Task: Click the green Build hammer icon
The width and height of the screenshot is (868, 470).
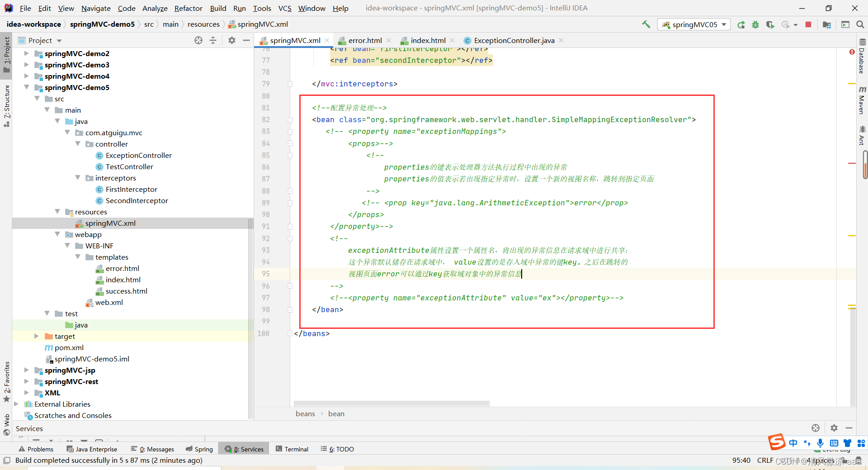Action: (646, 24)
